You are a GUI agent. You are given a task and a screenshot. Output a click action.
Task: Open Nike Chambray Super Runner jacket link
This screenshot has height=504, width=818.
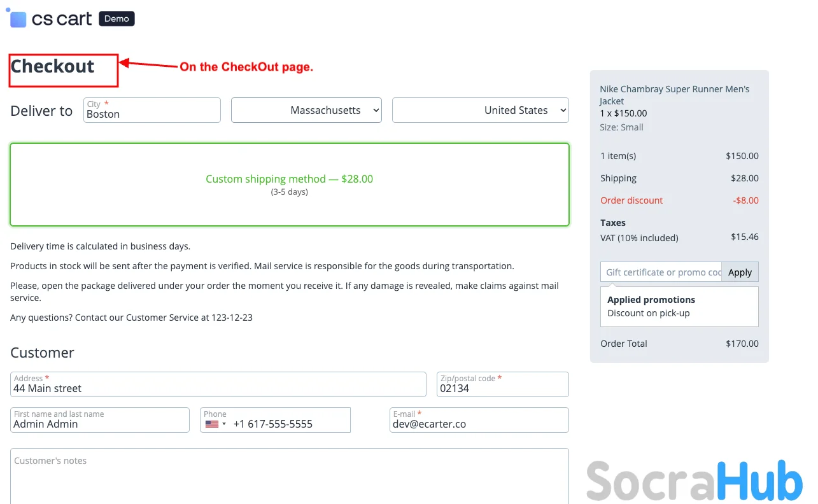[x=674, y=95]
